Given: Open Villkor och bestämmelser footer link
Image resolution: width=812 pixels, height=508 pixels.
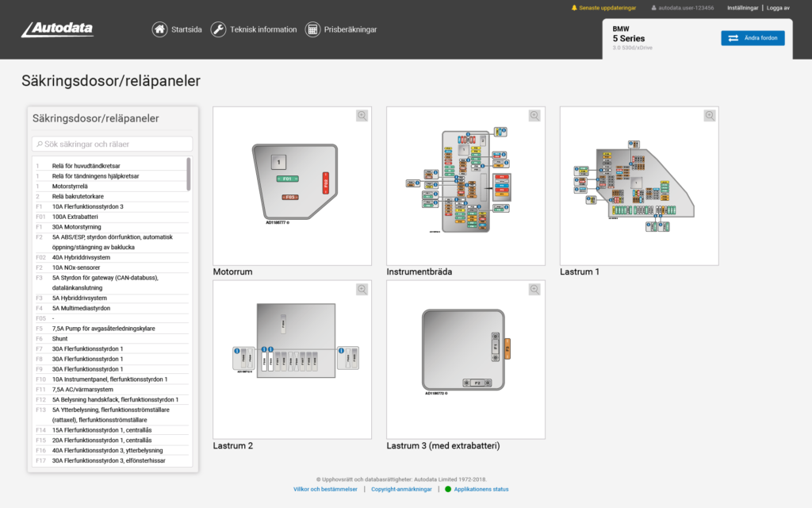Looking at the screenshot, I should (325, 490).
